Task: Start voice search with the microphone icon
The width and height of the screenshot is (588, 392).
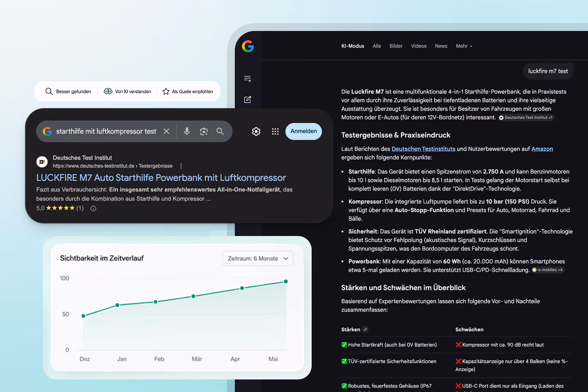Action: click(x=187, y=131)
